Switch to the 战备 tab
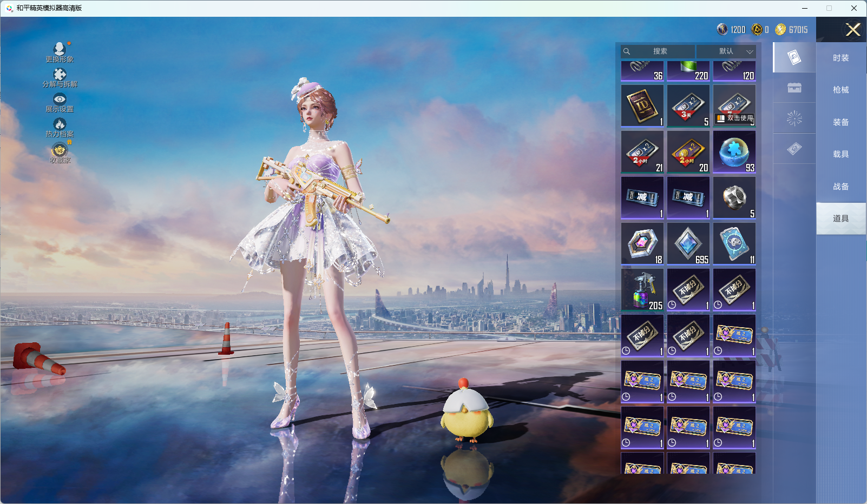Screen dimensions: 867x504 (841, 187)
